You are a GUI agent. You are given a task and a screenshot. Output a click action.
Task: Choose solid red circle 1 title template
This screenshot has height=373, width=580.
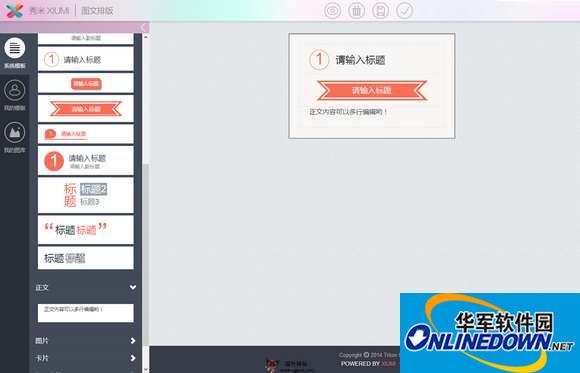click(x=85, y=161)
